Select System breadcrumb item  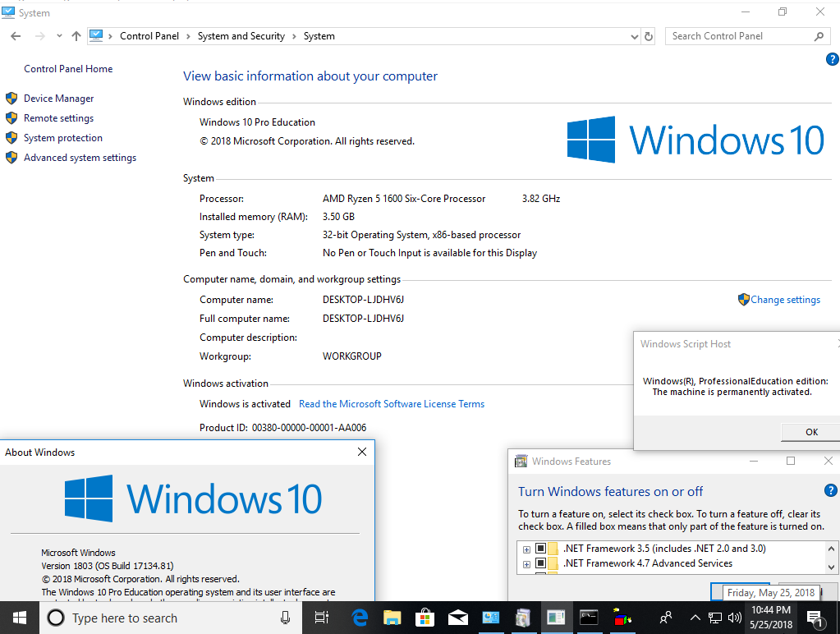click(x=319, y=36)
